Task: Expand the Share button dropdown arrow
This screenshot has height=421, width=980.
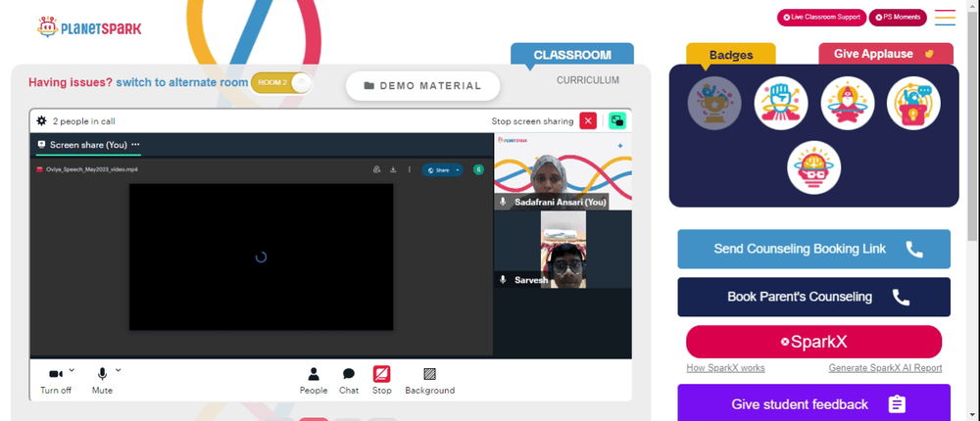Action: pyautogui.click(x=458, y=170)
